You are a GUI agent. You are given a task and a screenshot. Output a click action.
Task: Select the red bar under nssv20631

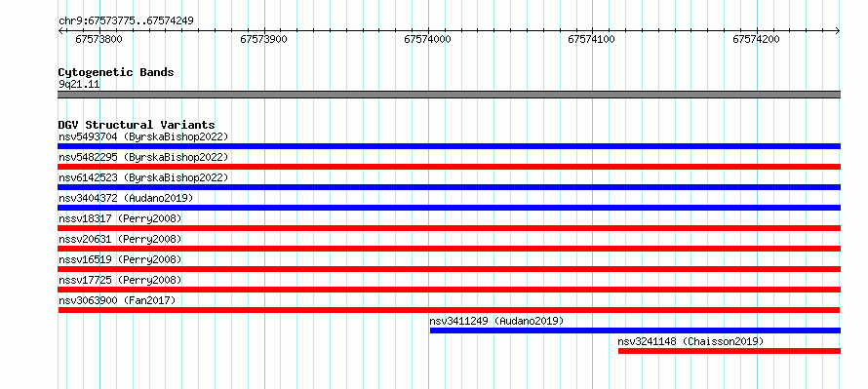(x=449, y=249)
